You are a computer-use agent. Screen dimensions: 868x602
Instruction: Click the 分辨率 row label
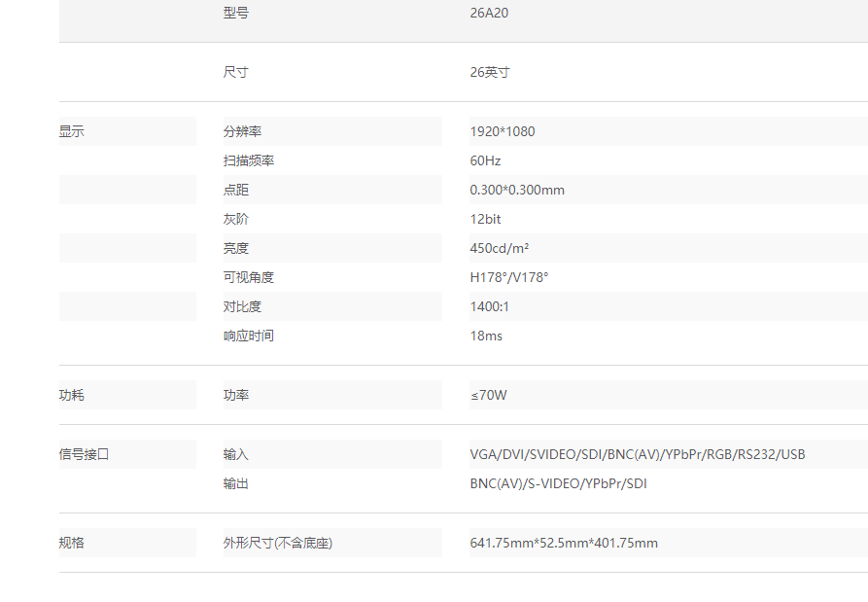coord(242,131)
